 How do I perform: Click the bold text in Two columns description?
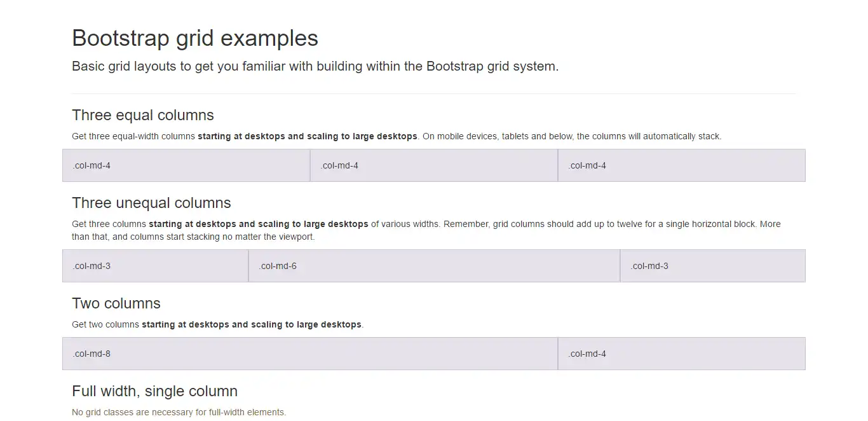coord(252,324)
